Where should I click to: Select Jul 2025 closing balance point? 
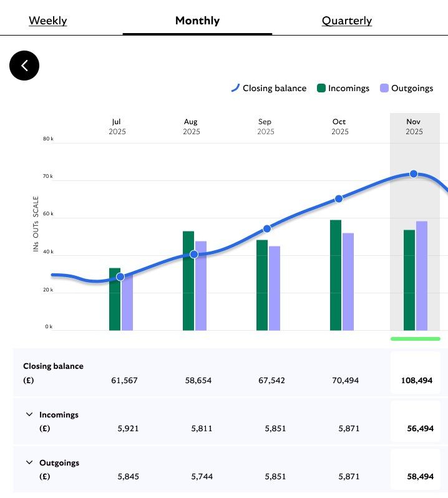[120, 276]
